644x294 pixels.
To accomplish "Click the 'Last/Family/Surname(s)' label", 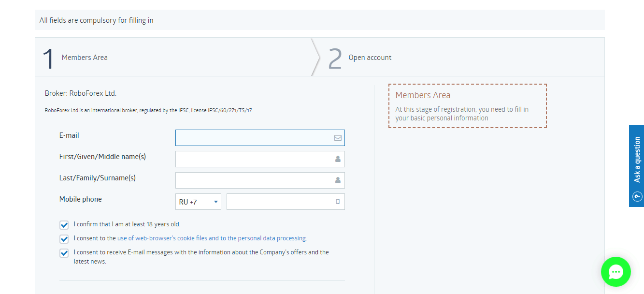I will [x=98, y=178].
